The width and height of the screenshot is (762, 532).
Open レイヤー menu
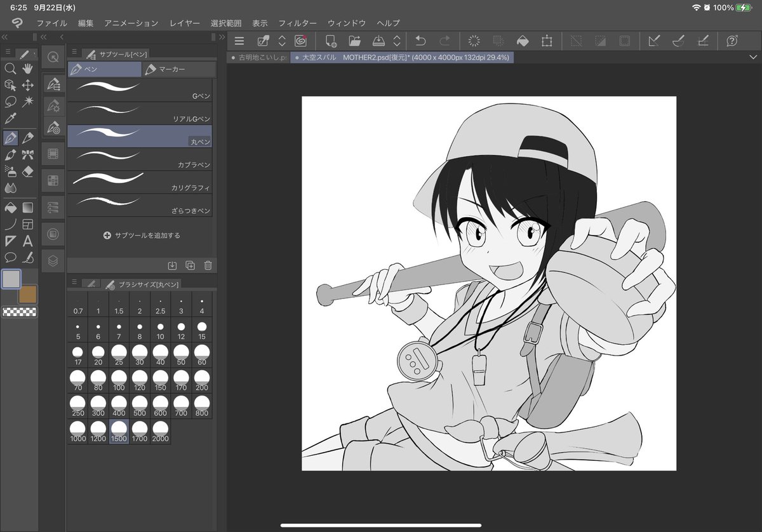coord(185,23)
